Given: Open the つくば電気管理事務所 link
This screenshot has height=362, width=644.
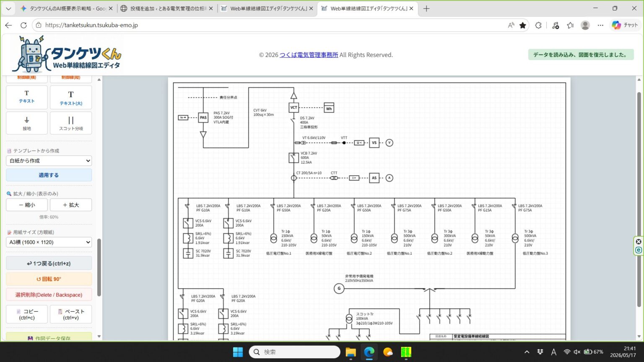Looking at the screenshot, I should click(309, 55).
